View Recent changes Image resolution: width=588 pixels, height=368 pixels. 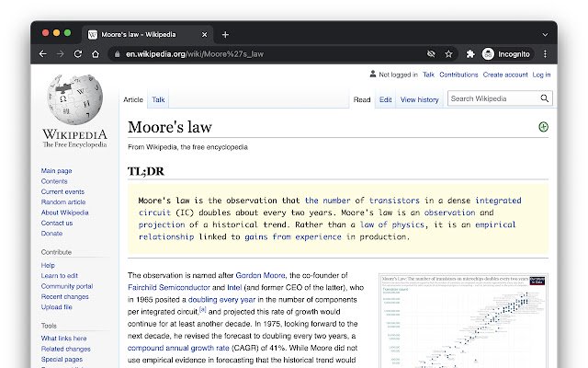click(64, 296)
